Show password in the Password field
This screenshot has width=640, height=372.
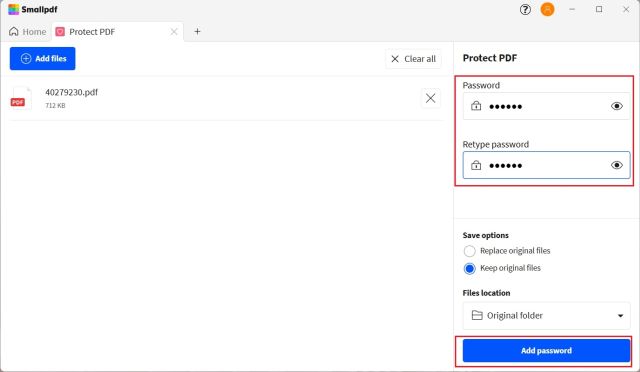click(617, 106)
